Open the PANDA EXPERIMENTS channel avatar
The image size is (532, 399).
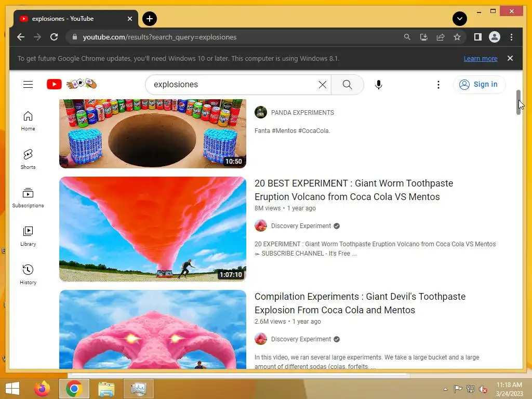click(x=261, y=112)
